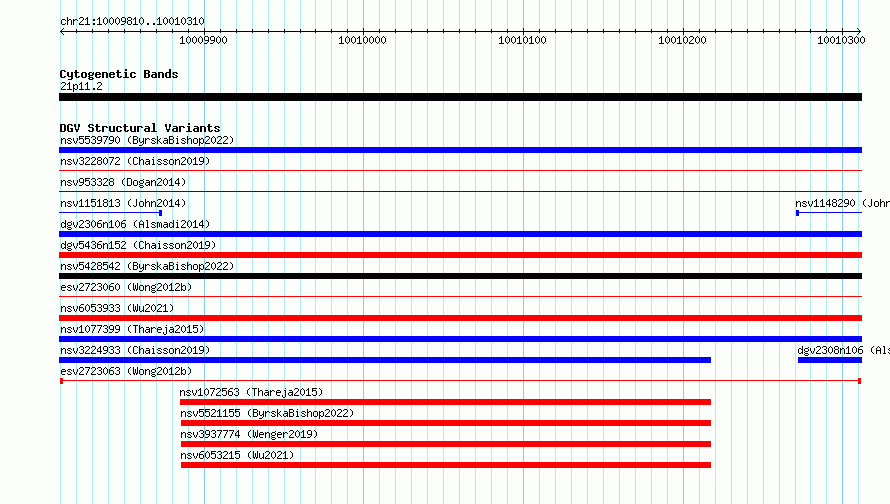Click the thin red line for esv2723060
The image size is (890, 504).
(460, 296)
